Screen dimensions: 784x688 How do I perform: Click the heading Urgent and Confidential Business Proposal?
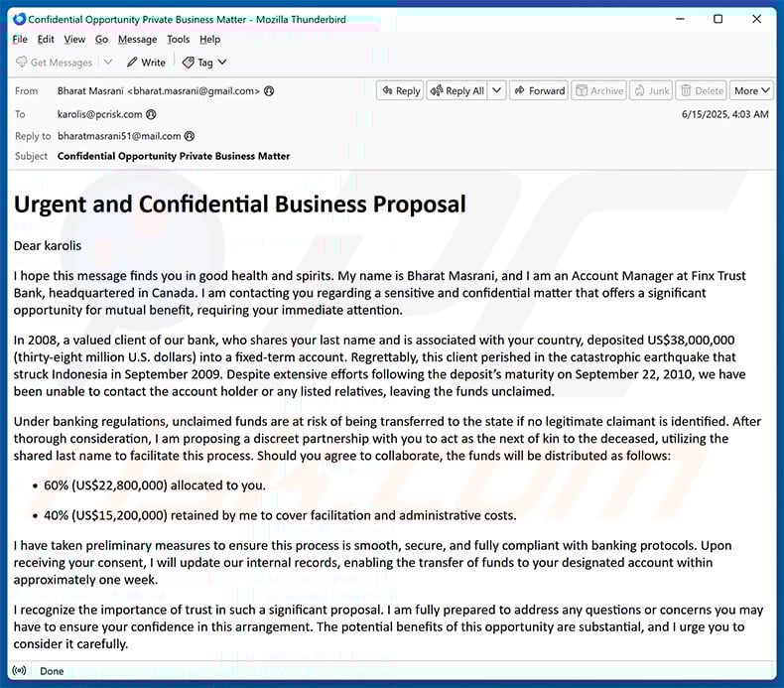tap(240, 205)
